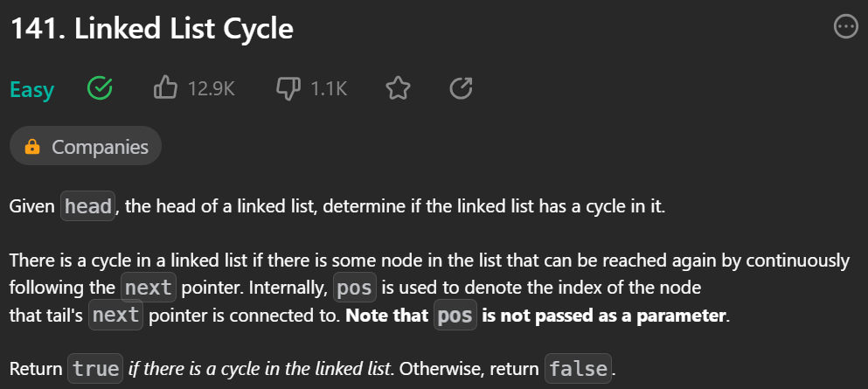The width and height of the screenshot is (868, 389).
Task: Click the orange lock icon
Action: tap(32, 147)
